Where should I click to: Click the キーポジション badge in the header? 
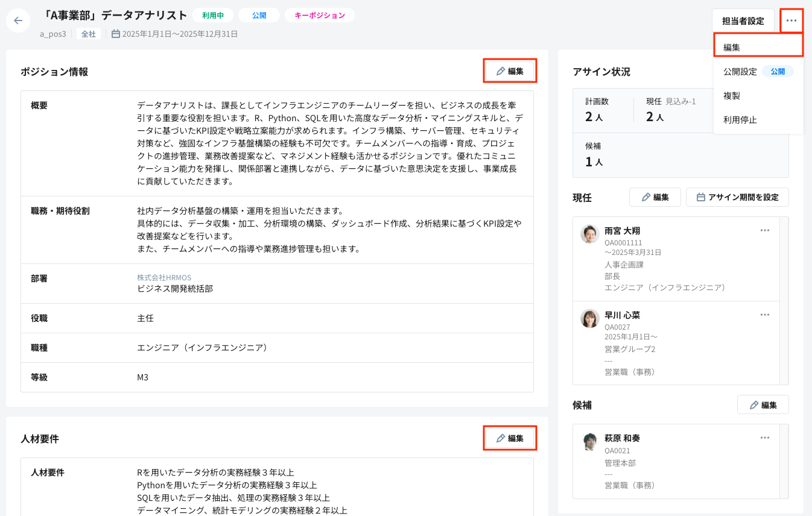coord(319,15)
